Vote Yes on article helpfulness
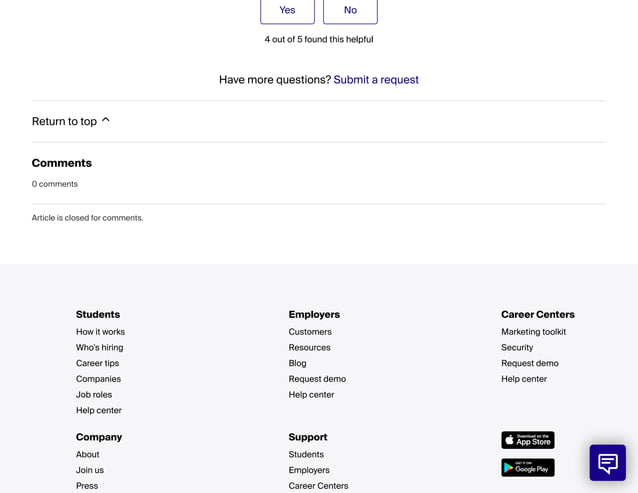This screenshot has height=493, width=638. click(x=287, y=10)
